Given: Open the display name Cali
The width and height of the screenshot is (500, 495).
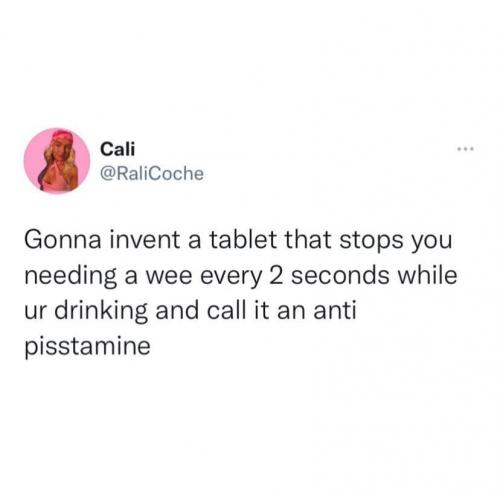Looking at the screenshot, I should click(x=118, y=149).
